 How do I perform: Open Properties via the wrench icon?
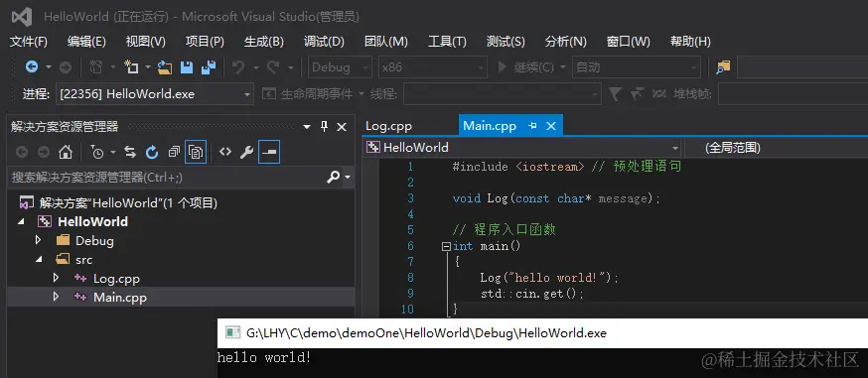click(247, 152)
